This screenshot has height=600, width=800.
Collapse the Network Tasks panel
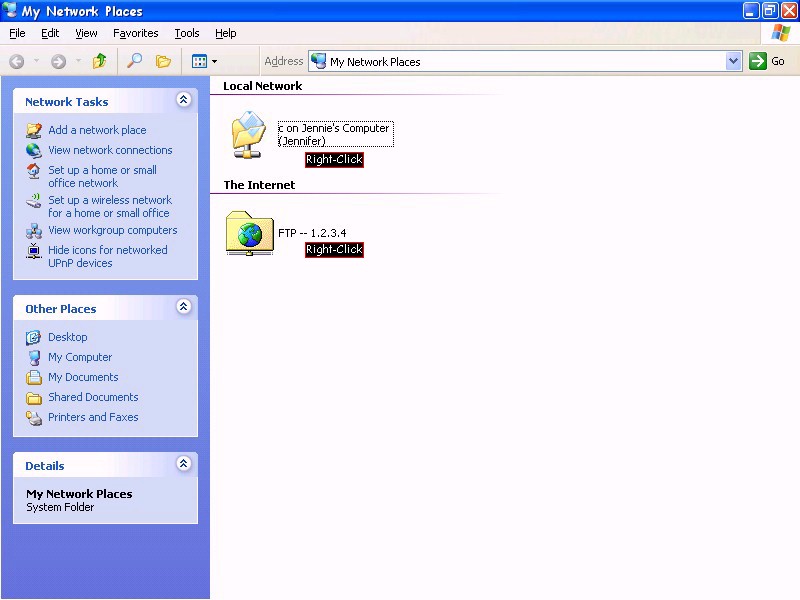coord(184,99)
